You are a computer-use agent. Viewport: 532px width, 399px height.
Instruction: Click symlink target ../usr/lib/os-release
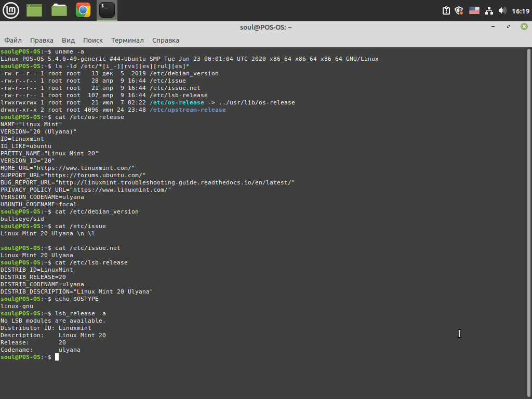tap(257, 102)
